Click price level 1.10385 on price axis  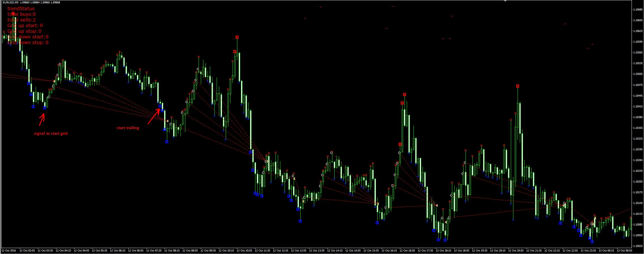(637, 117)
